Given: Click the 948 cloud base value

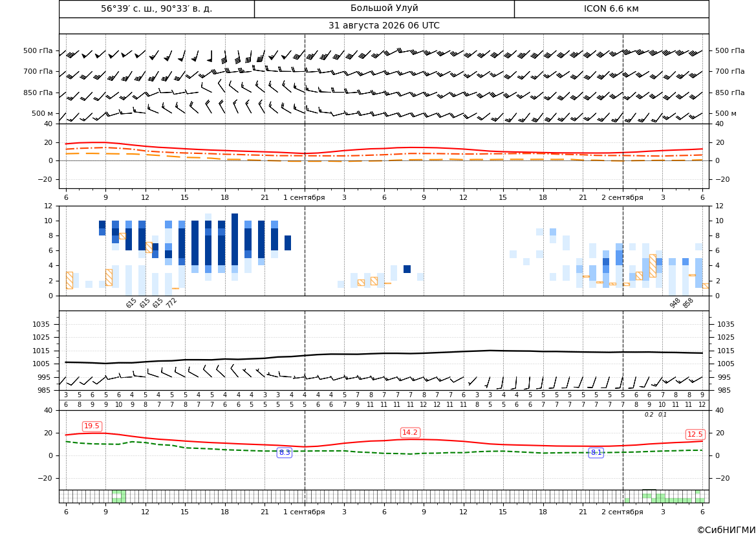Looking at the screenshot, I should [675, 303].
